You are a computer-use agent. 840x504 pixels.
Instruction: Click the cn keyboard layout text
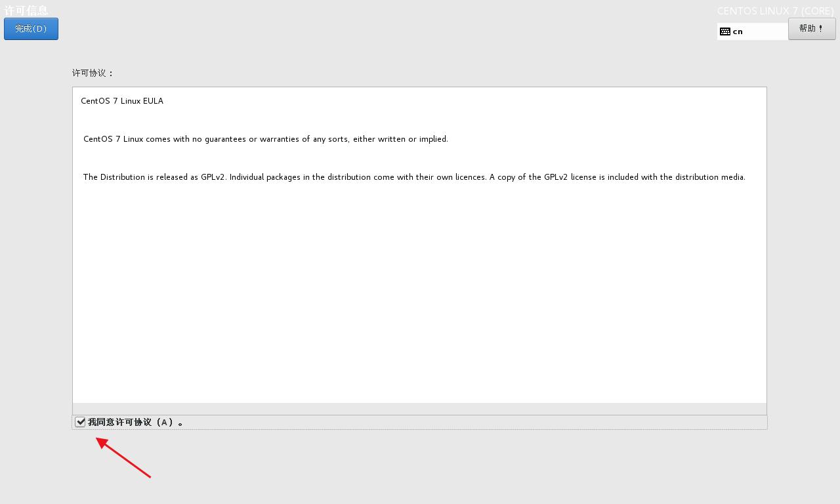(738, 31)
